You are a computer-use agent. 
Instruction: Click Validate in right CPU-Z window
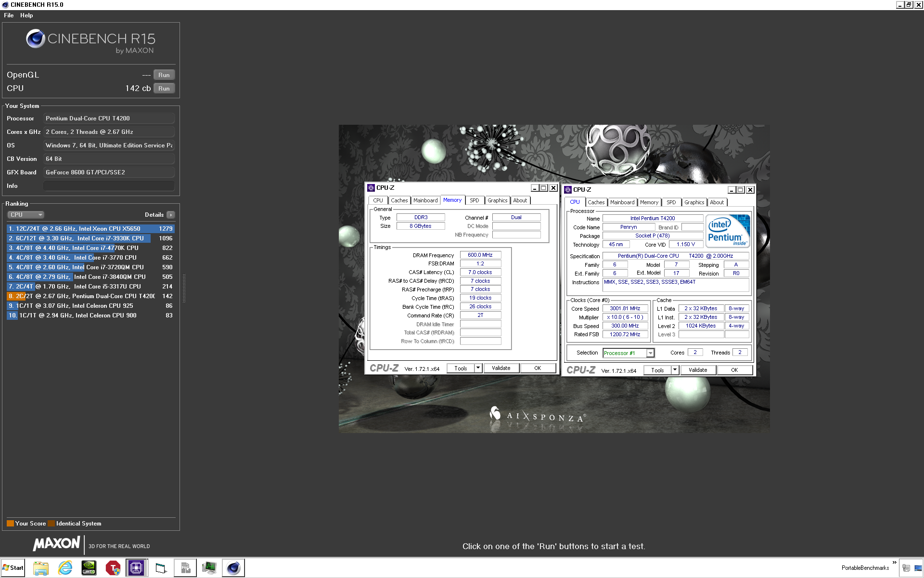coord(698,370)
